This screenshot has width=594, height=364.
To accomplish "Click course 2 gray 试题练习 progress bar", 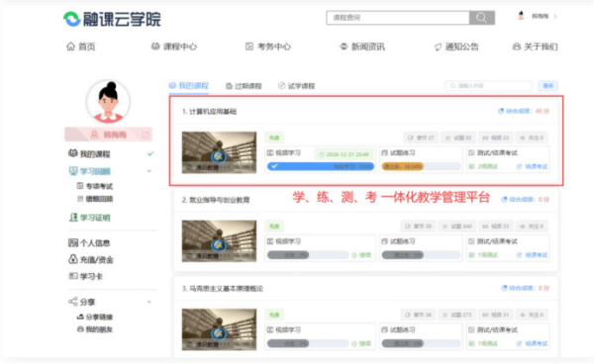I will [422, 255].
